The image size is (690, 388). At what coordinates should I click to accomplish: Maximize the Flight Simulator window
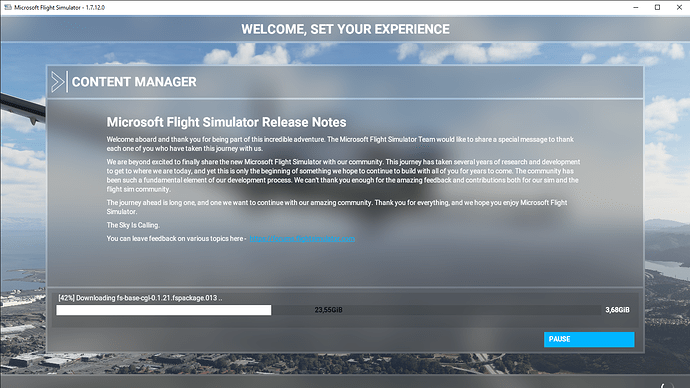click(657, 7)
